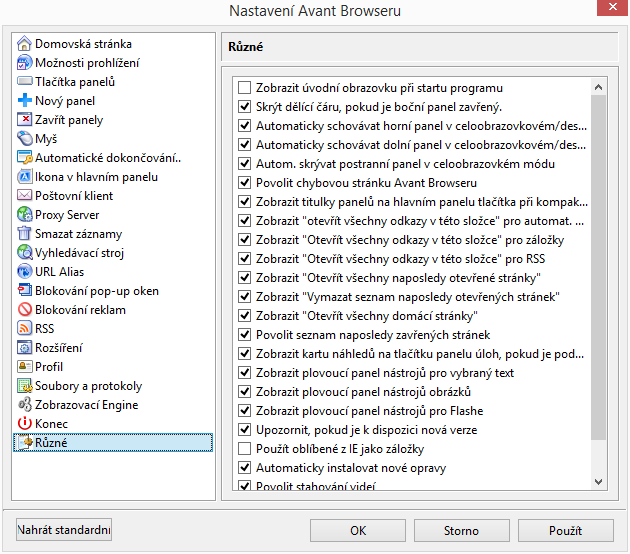Uncheck Zobrazit plovoucí panel pro vybraný text
The image size is (630, 554).
pyautogui.click(x=244, y=372)
